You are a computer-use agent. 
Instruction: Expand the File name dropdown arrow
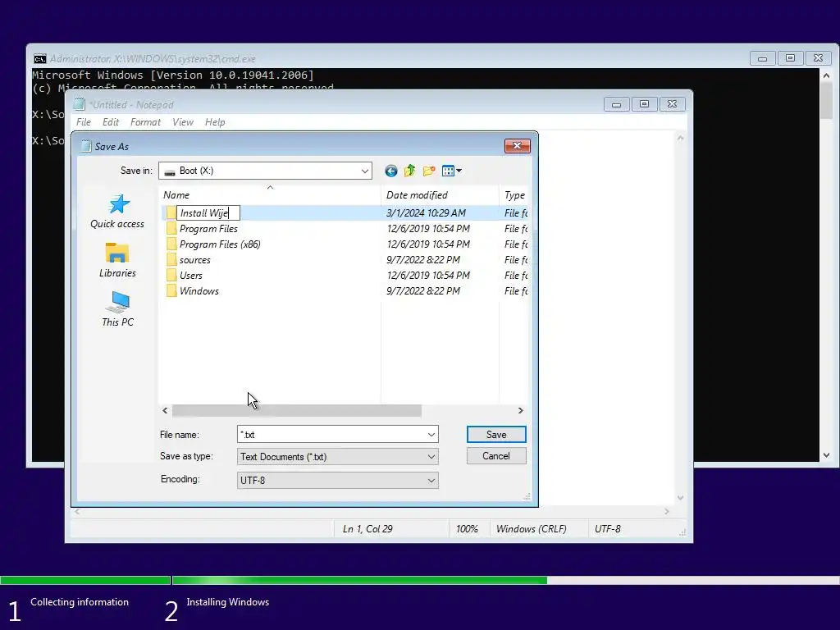coord(431,435)
